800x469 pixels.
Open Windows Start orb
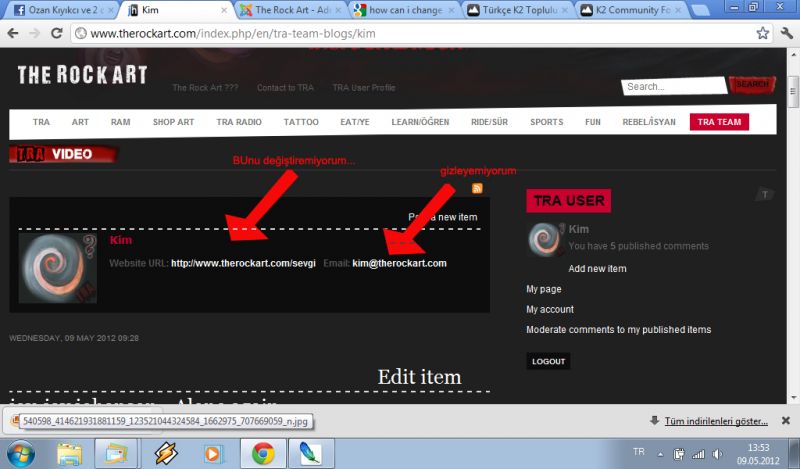20,453
